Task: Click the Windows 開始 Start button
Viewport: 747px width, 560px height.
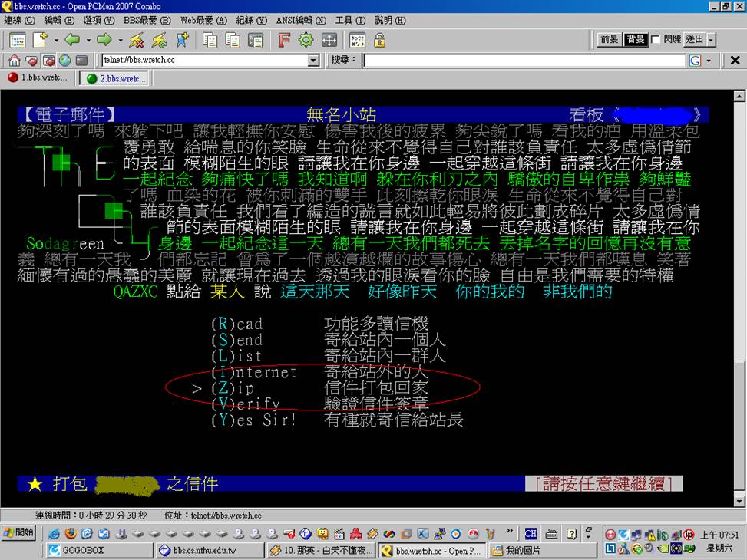Action: click(18, 533)
